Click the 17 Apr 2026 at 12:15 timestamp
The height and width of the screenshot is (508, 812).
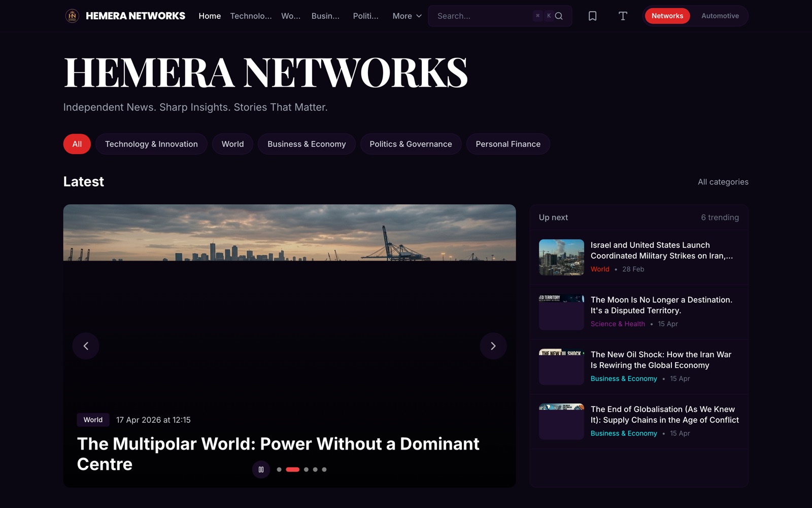pos(153,420)
